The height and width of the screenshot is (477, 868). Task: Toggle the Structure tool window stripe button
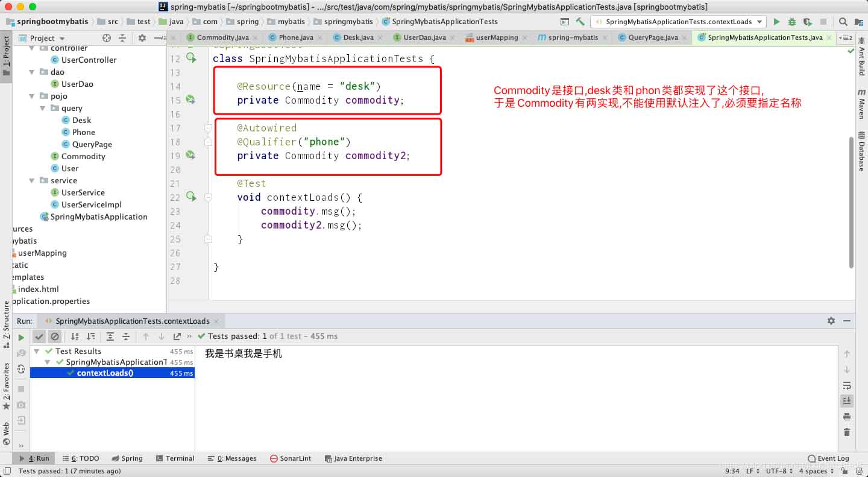pos(6,325)
